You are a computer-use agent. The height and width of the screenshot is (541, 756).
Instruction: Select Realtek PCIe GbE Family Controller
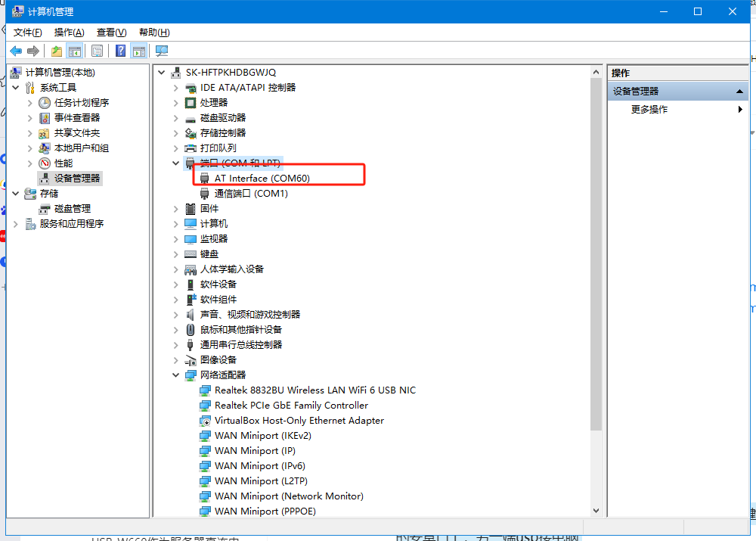pyautogui.click(x=291, y=406)
